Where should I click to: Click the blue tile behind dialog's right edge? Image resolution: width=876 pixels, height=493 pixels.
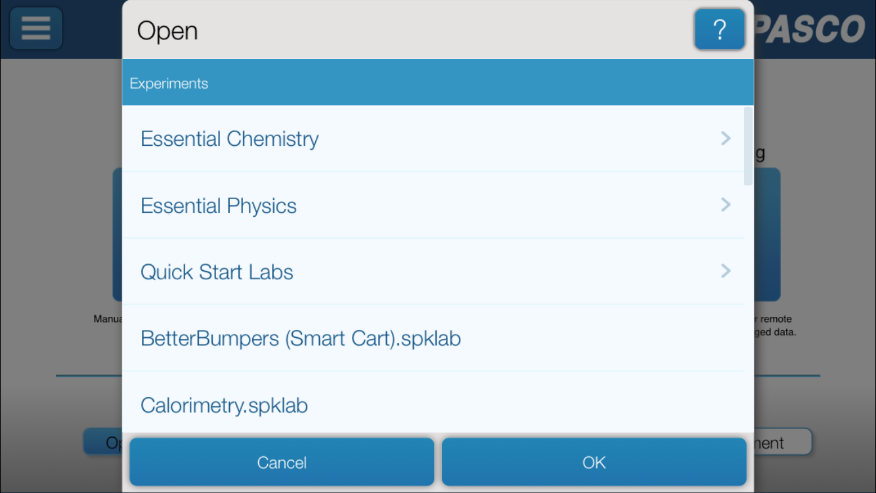click(767, 234)
